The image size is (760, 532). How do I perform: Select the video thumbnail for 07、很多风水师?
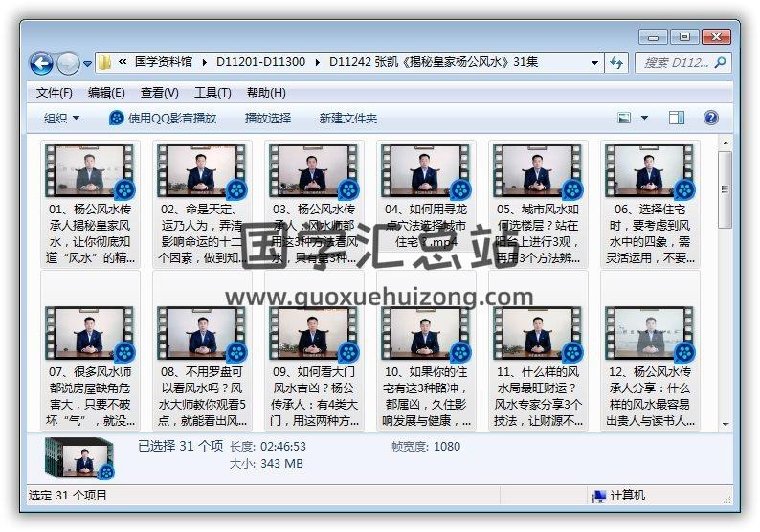pos(89,333)
